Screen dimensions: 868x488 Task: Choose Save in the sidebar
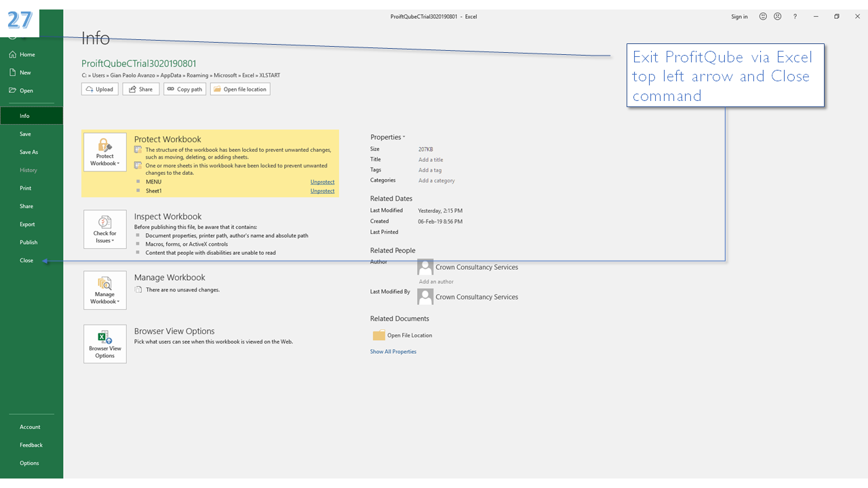[x=25, y=134]
